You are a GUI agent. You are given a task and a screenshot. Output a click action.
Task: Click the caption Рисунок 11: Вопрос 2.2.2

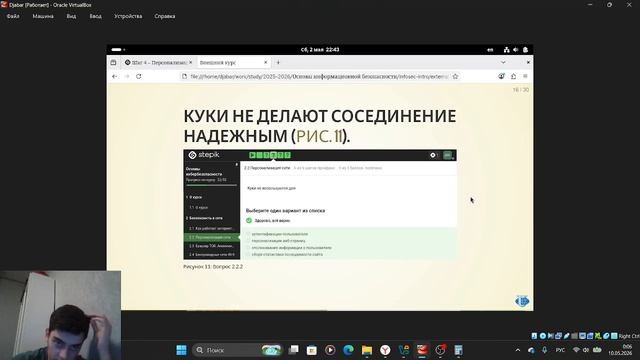click(213, 267)
